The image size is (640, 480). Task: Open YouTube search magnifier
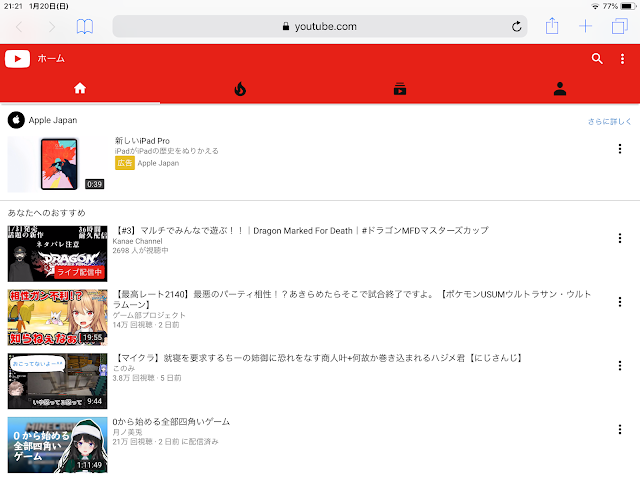(597, 59)
